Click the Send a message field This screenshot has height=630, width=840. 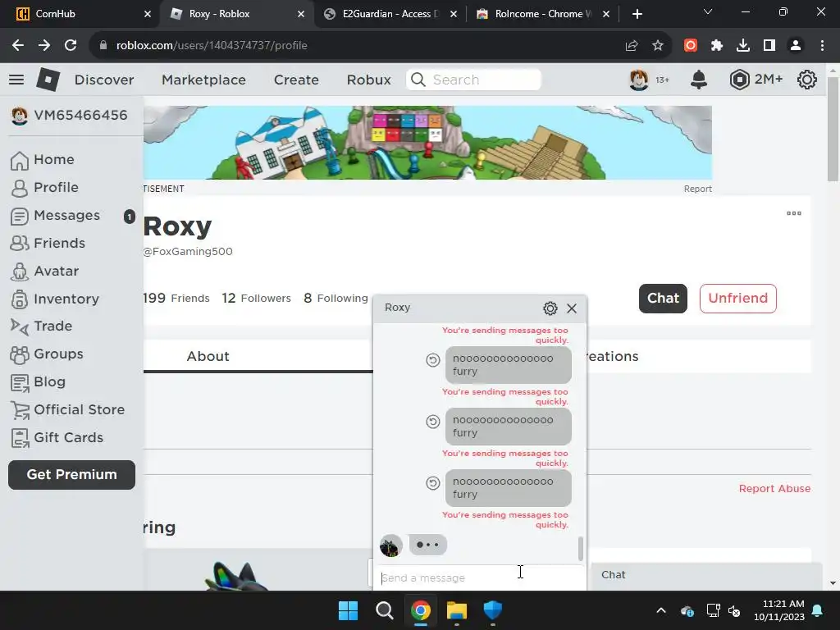pyautogui.click(x=479, y=578)
